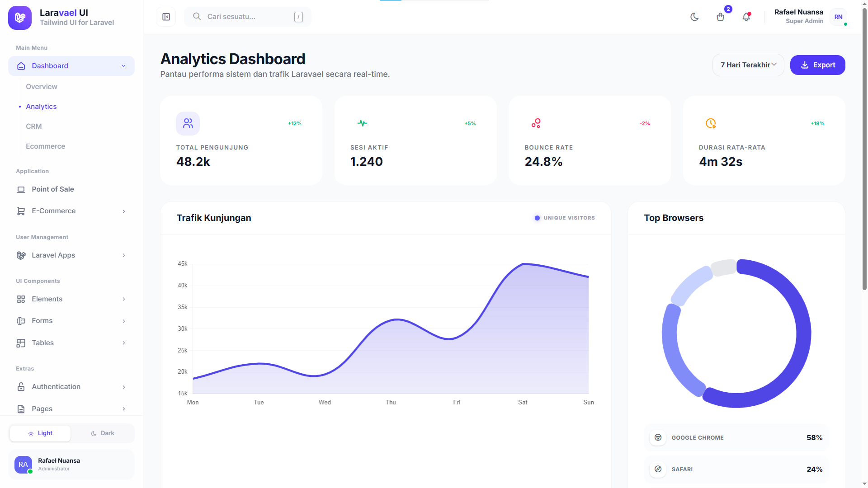
Task: Open the CRM dashboard submenu item
Action: pos(34,127)
